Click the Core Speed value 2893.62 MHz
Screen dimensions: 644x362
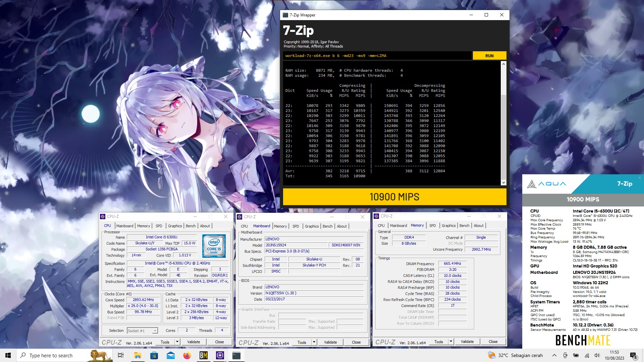click(143, 300)
